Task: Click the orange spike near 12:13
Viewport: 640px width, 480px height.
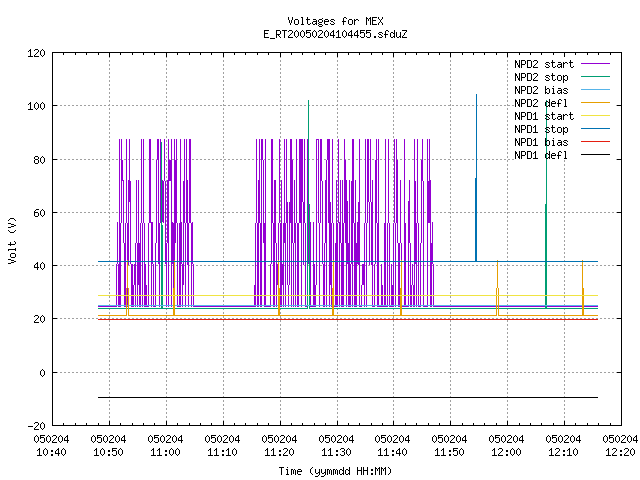Action: coord(582,288)
